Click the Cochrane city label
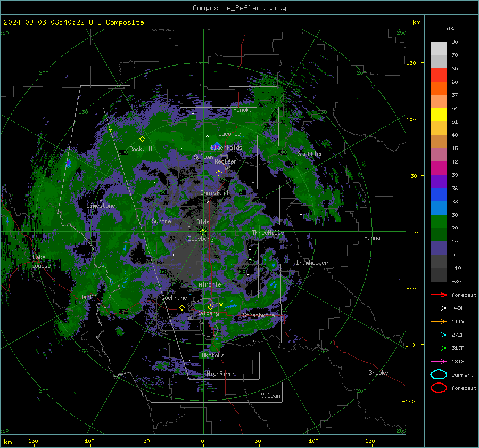The width and height of the screenshot is (479, 448). pos(174,298)
